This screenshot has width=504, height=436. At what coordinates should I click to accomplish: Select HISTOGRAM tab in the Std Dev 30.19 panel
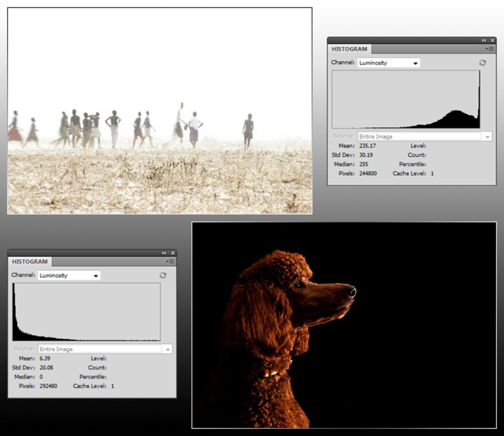coord(349,49)
